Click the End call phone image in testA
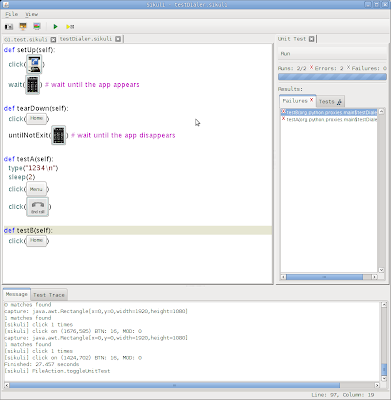This screenshot has height=400, width=391. pos(38,207)
